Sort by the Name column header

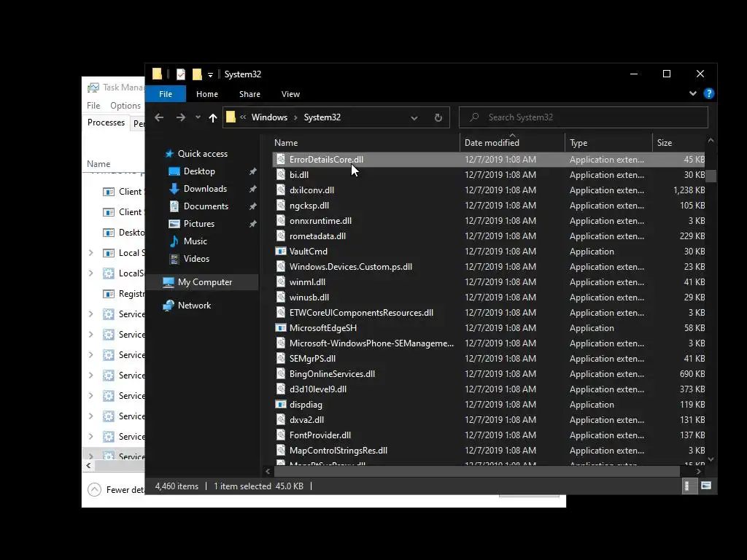[x=366, y=142]
